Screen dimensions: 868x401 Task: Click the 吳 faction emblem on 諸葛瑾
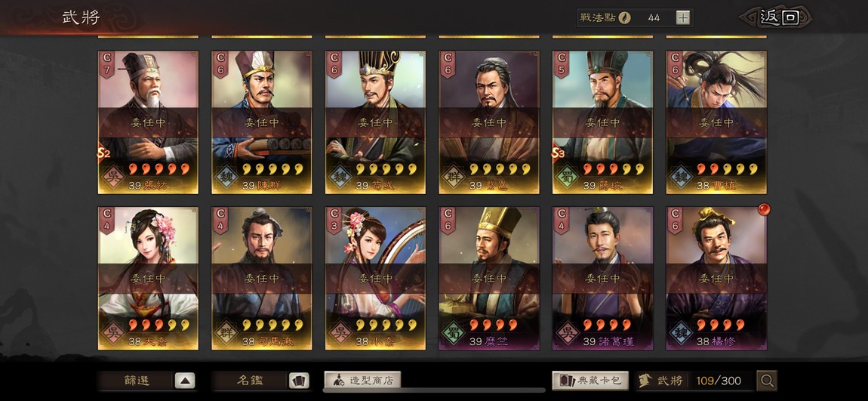click(567, 333)
